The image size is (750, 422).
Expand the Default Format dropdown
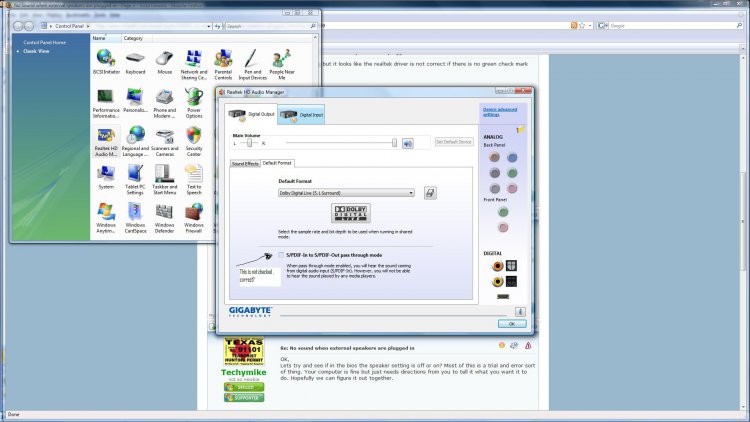(411, 193)
